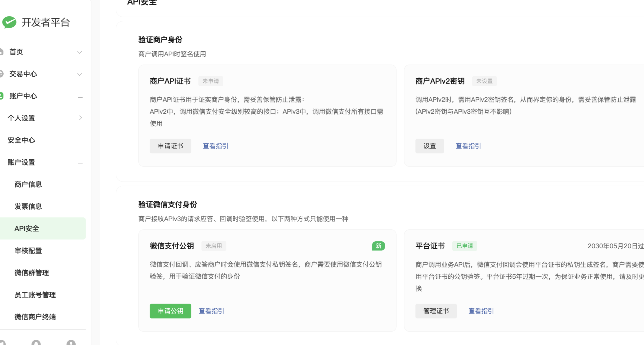Click the 商户API证书 card title
644x345 pixels.
[x=170, y=81]
